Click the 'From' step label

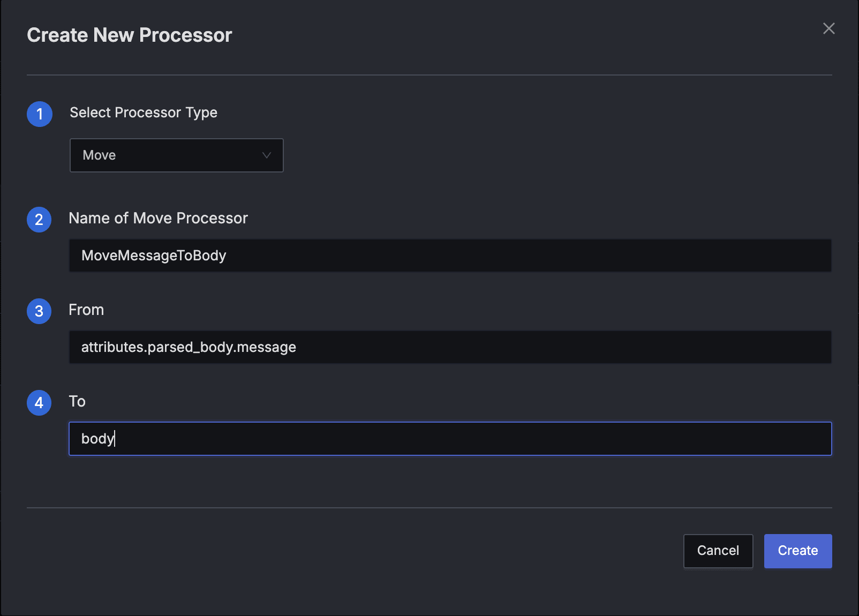pos(86,310)
